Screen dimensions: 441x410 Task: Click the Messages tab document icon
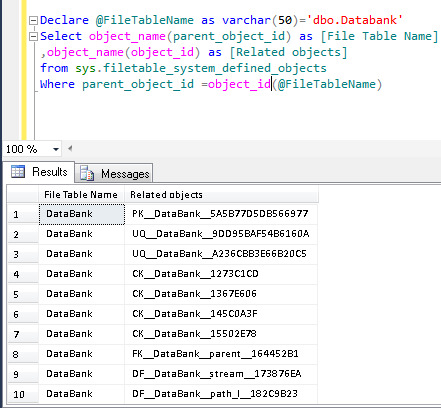[x=87, y=173]
